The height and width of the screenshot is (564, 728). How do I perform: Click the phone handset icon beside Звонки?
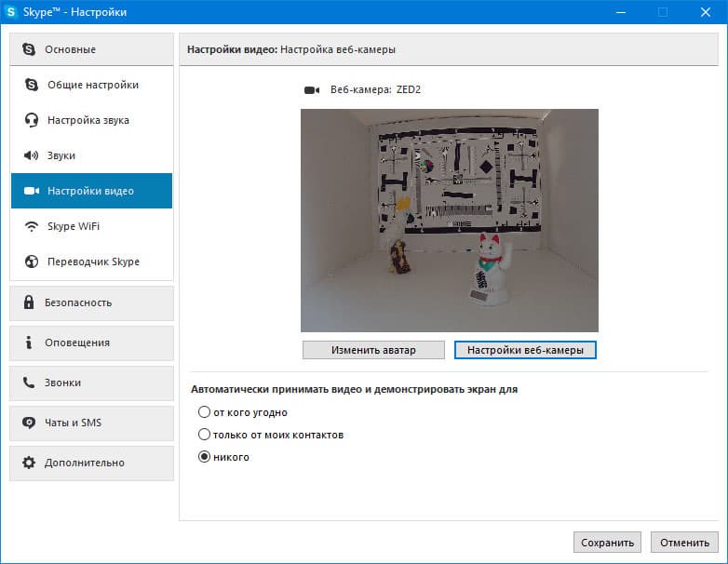(x=29, y=383)
